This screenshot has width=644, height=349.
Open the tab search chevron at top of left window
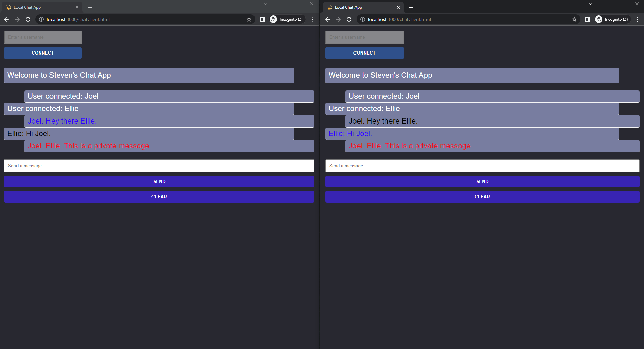[265, 4]
